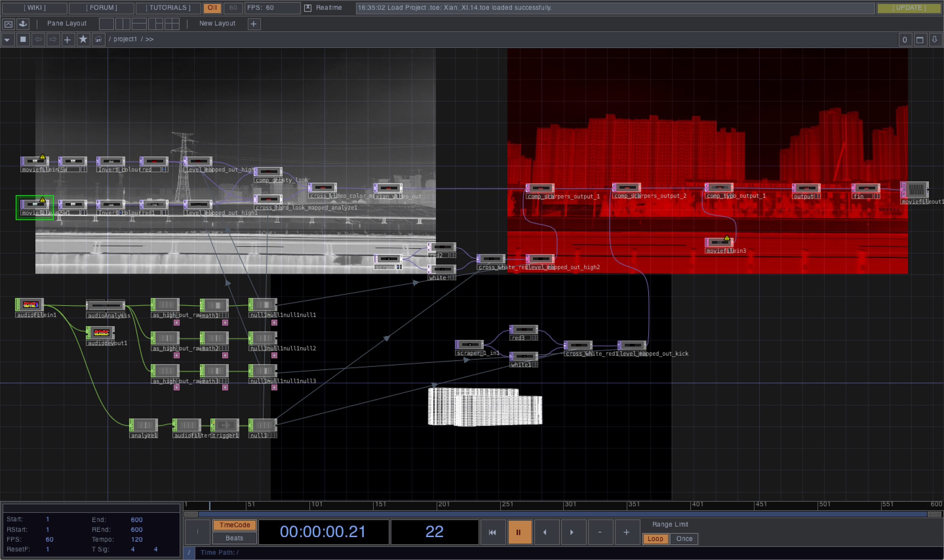Choose the left/right split pane layout
Image resolution: width=944 pixels, height=560 pixels.
(123, 24)
